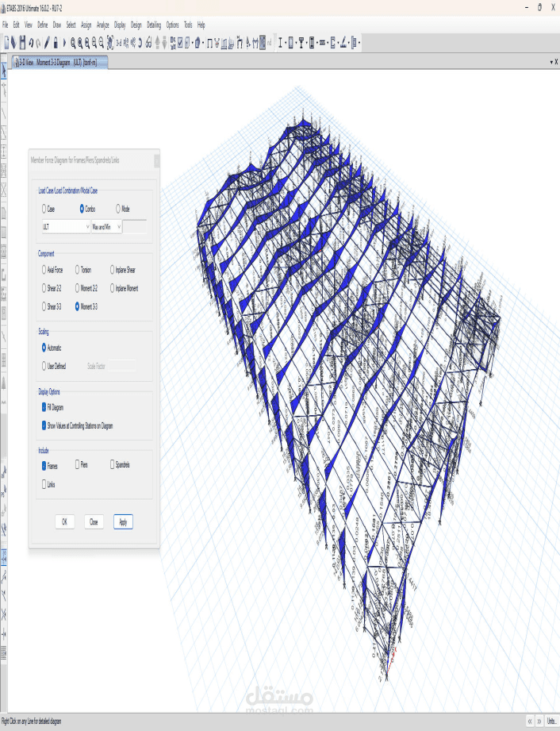This screenshot has width=560, height=731.
Task: Enable the Links include checkbox
Action: point(44,484)
